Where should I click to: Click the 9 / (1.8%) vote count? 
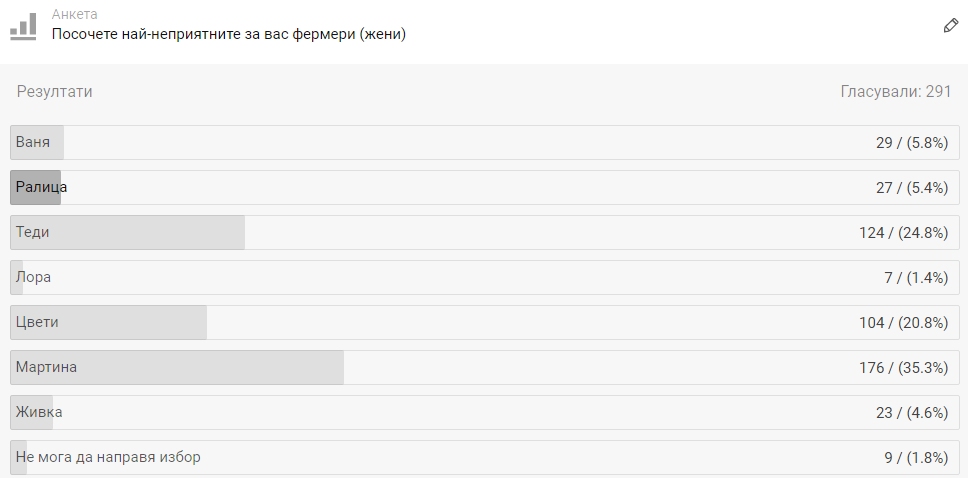(x=916, y=458)
